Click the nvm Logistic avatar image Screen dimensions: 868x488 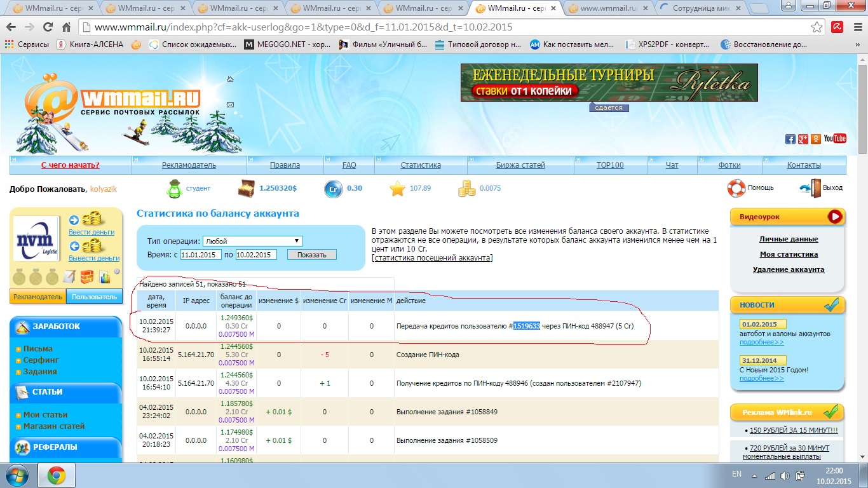pos(37,238)
